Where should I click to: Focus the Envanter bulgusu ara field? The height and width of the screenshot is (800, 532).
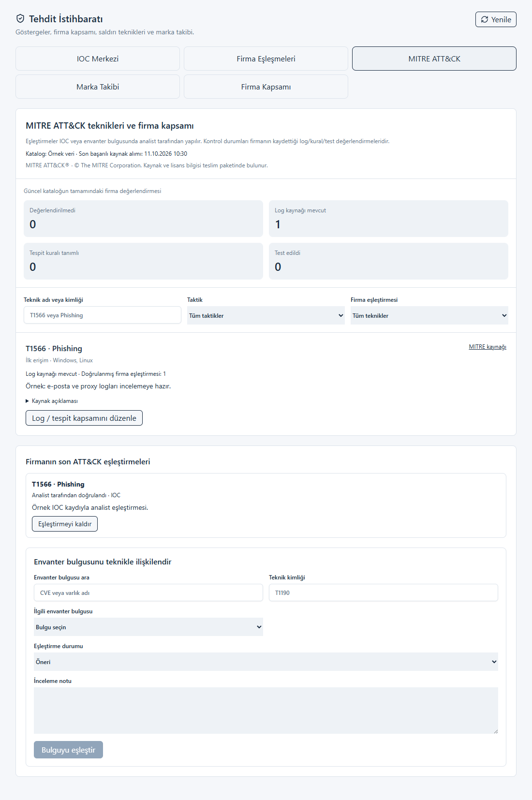coord(148,593)
